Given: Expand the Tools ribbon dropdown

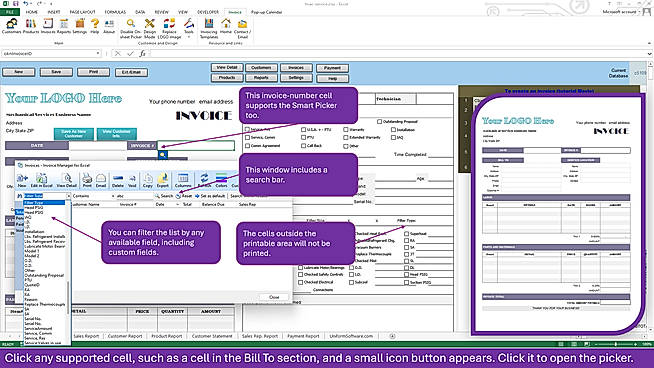Looking at the screenshot, I should [x=189, y=37].
